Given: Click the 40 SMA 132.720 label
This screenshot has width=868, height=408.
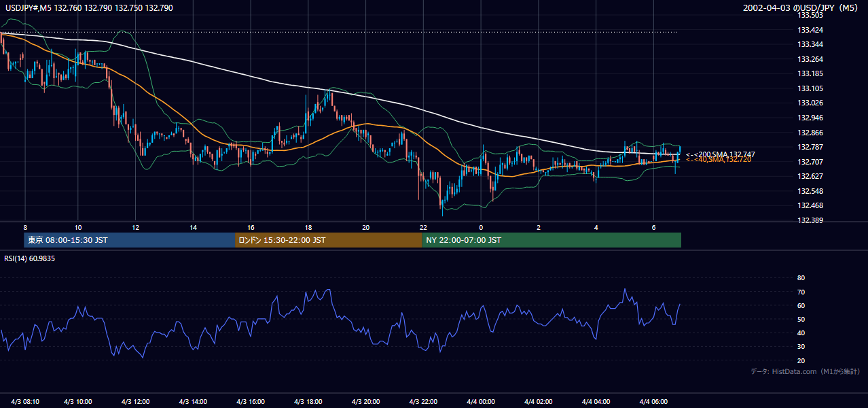Looking at the screenshot, I should pyautogui.click(x=719, y=159).
